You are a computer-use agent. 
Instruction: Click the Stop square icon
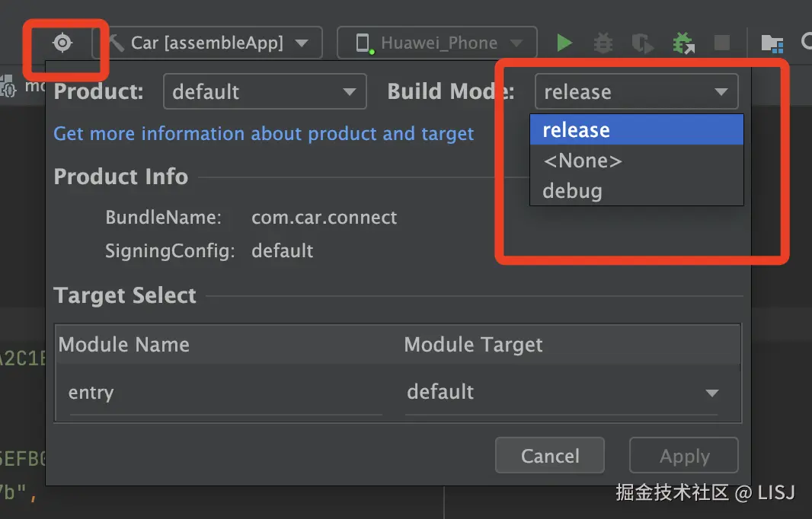[721, 43]
